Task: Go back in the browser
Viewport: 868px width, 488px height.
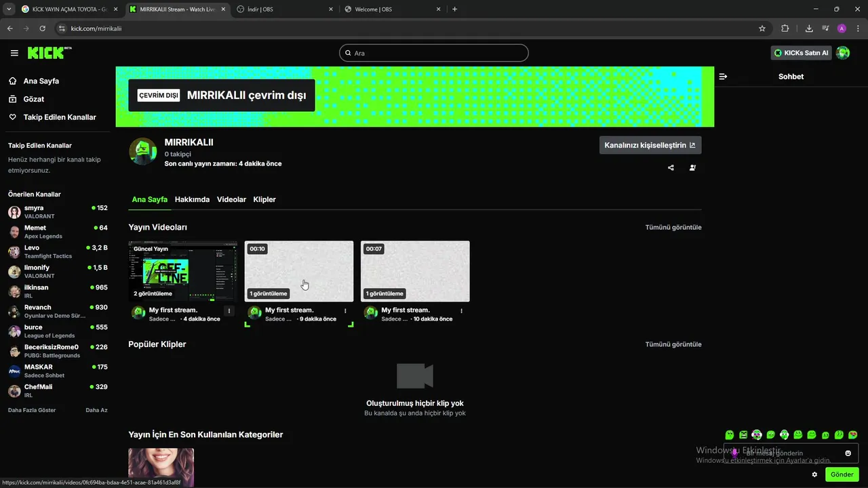Action: click(x=9, y=28)
